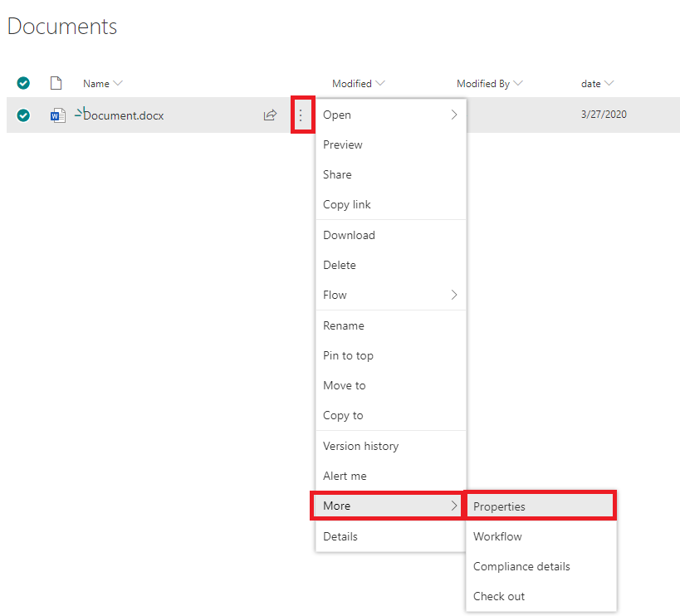Open the three-dot actions menu for Document.docx
This screenshot has height=616, width=680.
pos(301,115)
